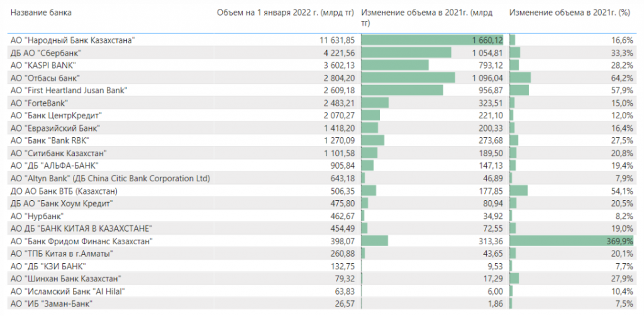This screenshot has height=316, width=644.
Task: Click 'Изменение объема в 2021г. (%)' column header
Action: (x=570, y=13)
